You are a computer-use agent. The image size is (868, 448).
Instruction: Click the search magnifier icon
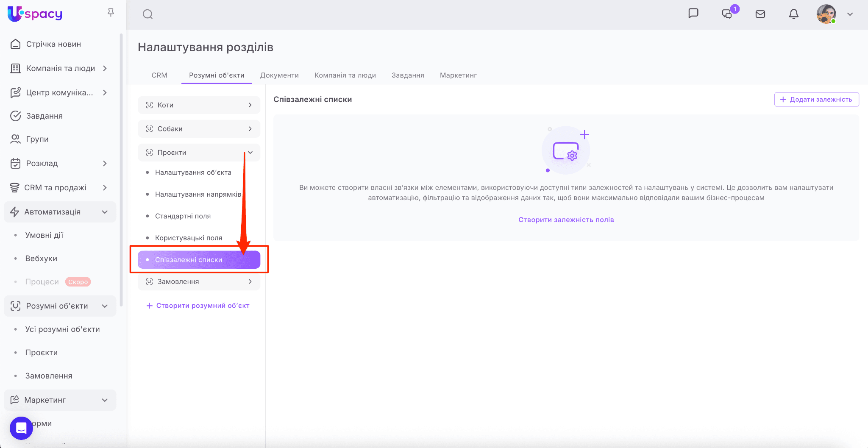[x=147, y=14]
